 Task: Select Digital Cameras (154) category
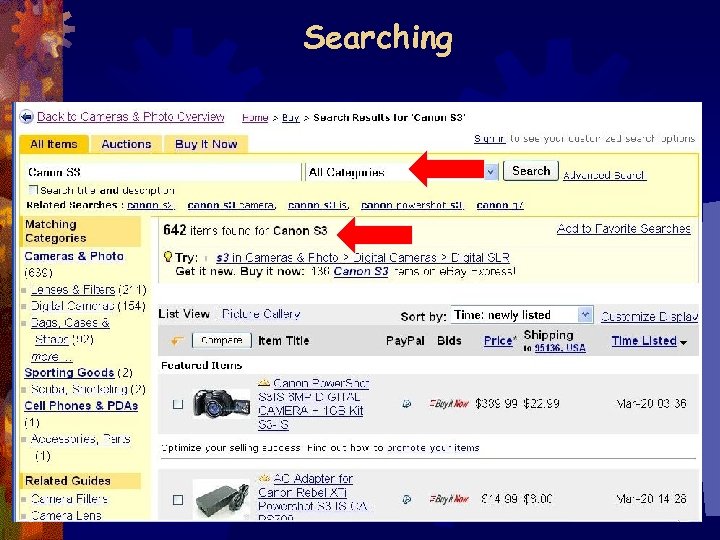(x=88, y=306)
